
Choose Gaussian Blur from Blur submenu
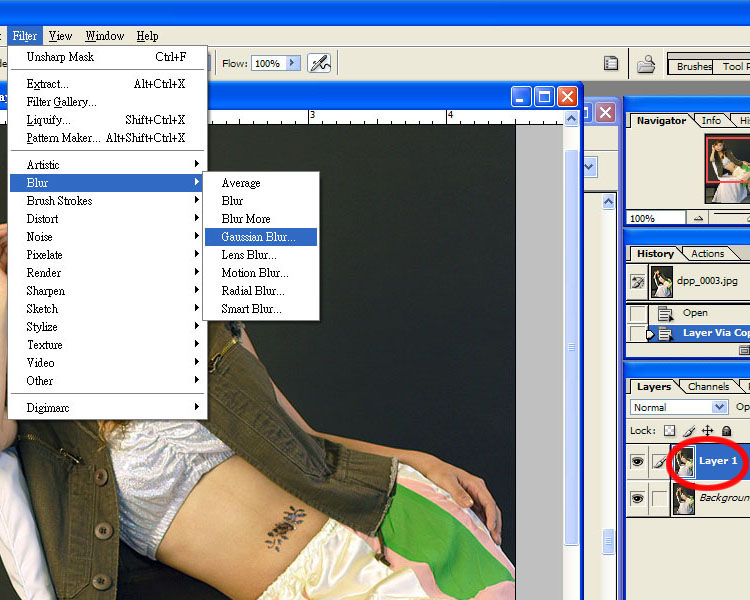click(x=259, y=237)
